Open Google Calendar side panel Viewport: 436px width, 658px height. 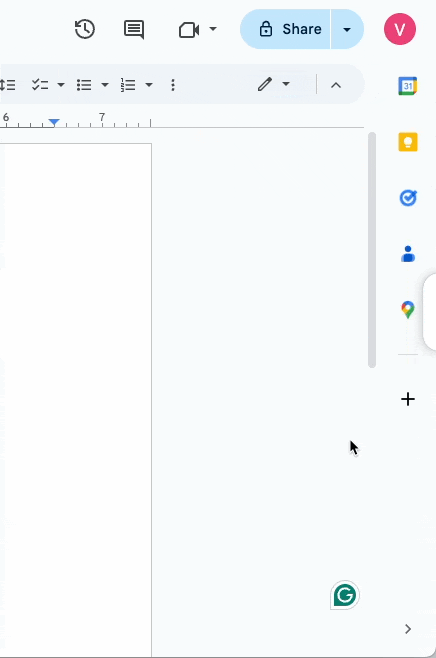pyautogui.click(x=408, y=86)
